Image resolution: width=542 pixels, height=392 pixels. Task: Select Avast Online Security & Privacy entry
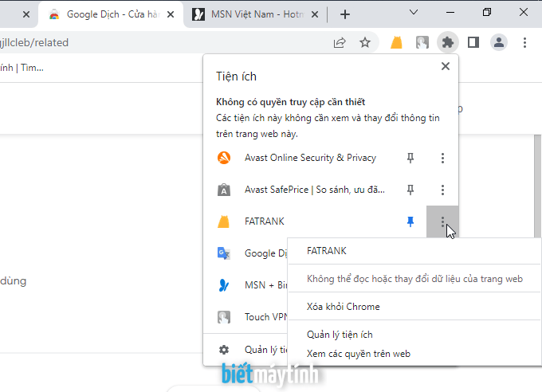[310, 158]
